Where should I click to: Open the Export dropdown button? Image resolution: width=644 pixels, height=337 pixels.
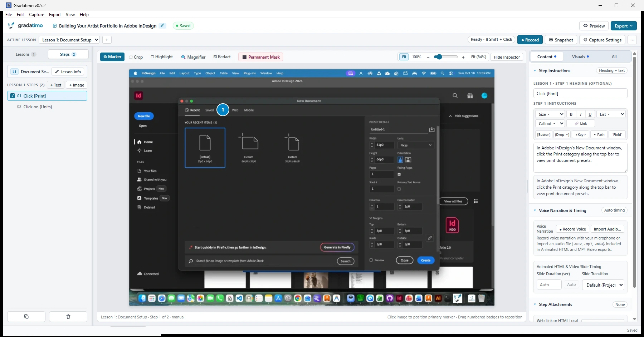(x=624, y=26)
